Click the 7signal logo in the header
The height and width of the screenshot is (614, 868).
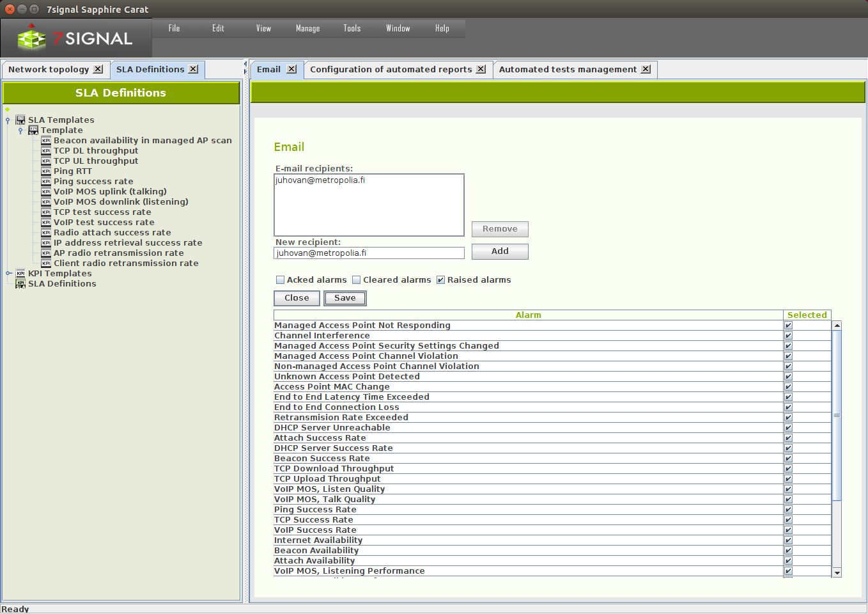point(75,38)
